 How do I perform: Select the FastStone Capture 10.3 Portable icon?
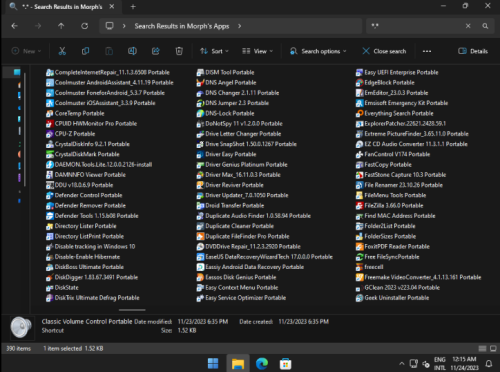point(359,175)
